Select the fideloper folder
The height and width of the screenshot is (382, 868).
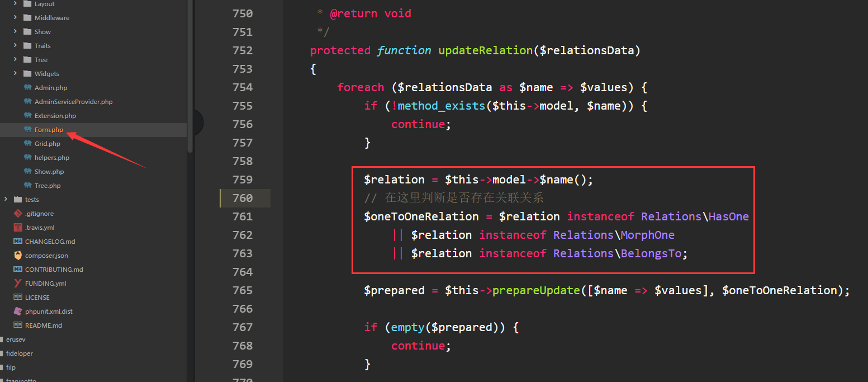coord(20,353)
